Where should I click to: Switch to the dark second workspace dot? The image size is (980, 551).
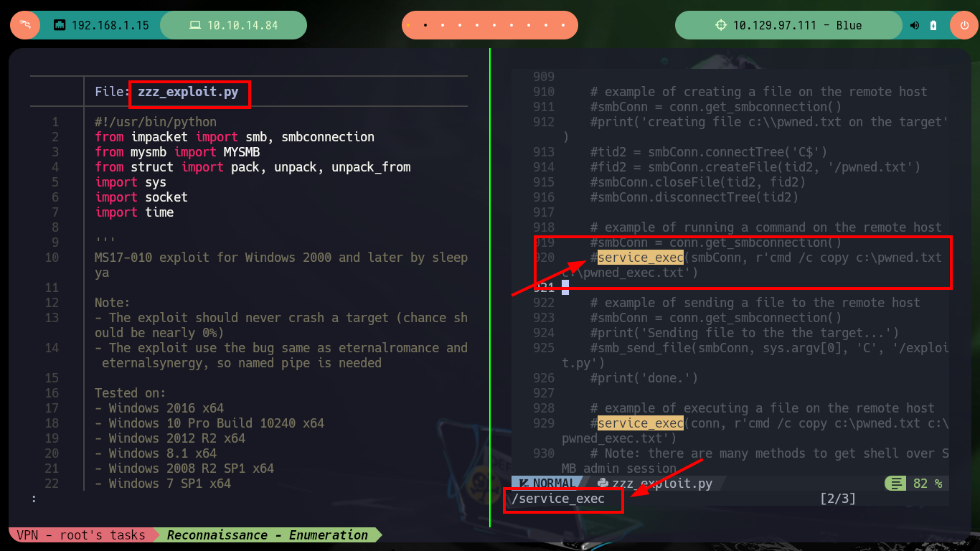click(425, 25)
